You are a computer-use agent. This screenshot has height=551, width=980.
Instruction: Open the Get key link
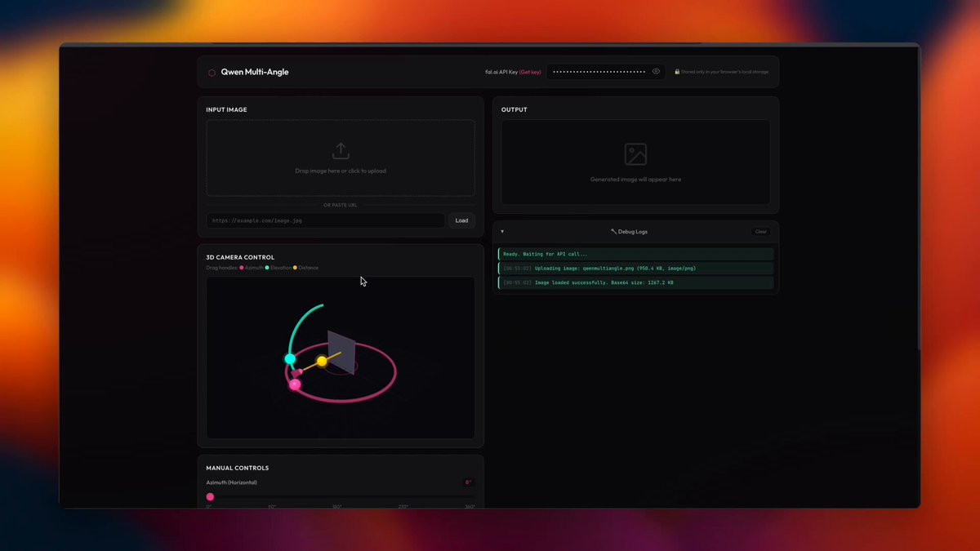click(530, 72)
